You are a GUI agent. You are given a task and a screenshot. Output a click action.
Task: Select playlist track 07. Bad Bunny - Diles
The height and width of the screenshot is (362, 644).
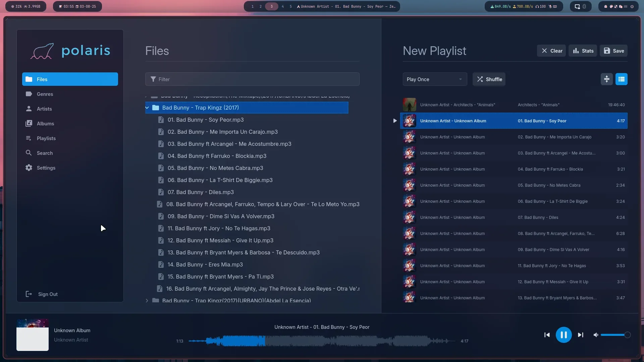point(514,217)
